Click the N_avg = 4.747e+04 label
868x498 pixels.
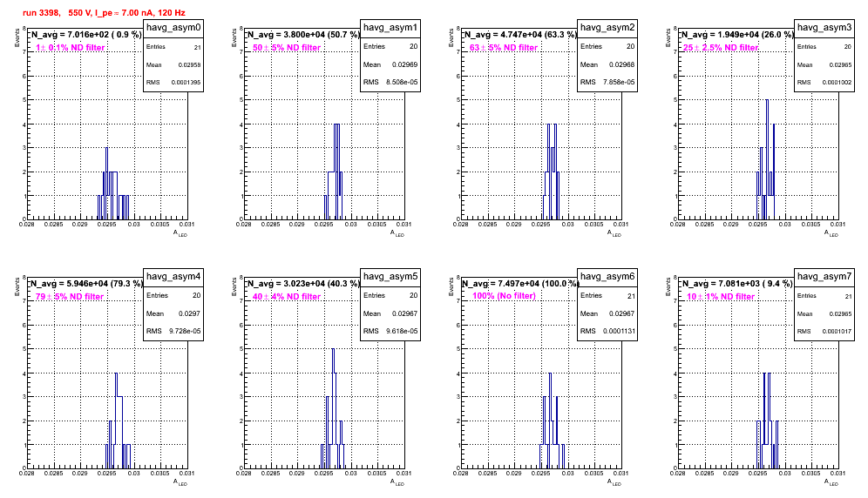(x=519, y=35)
